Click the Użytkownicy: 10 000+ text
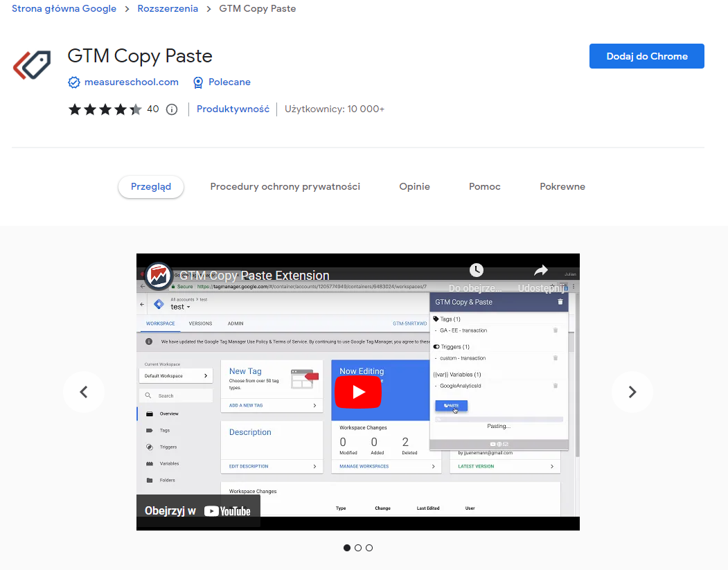Screen dimensions: 728x570 335,109
